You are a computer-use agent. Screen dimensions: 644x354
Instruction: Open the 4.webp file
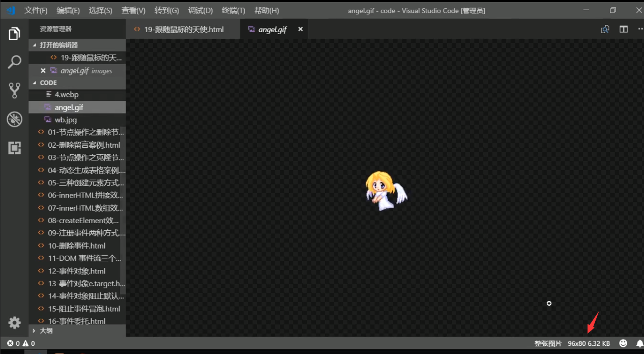[77, 94]
